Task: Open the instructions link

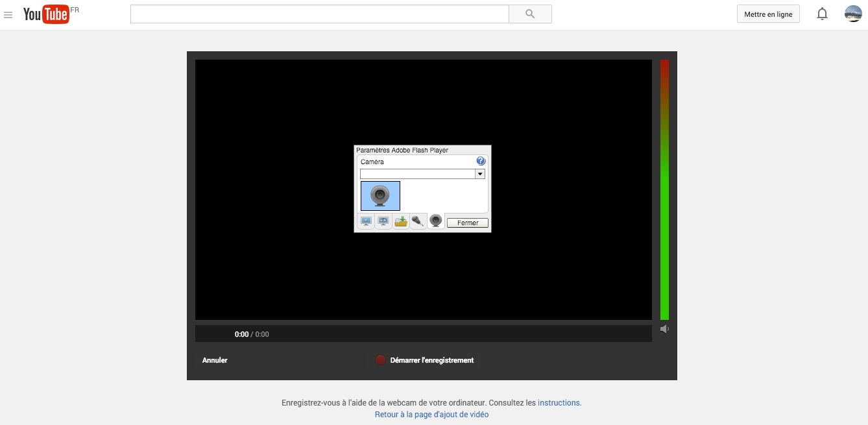Action: pyautogui.click(x=559, y=403)
